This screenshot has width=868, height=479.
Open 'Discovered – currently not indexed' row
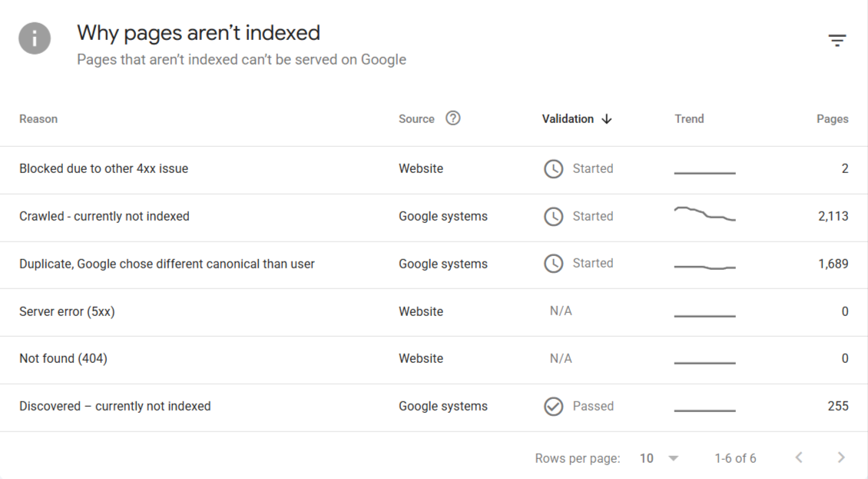click(434, 408)
